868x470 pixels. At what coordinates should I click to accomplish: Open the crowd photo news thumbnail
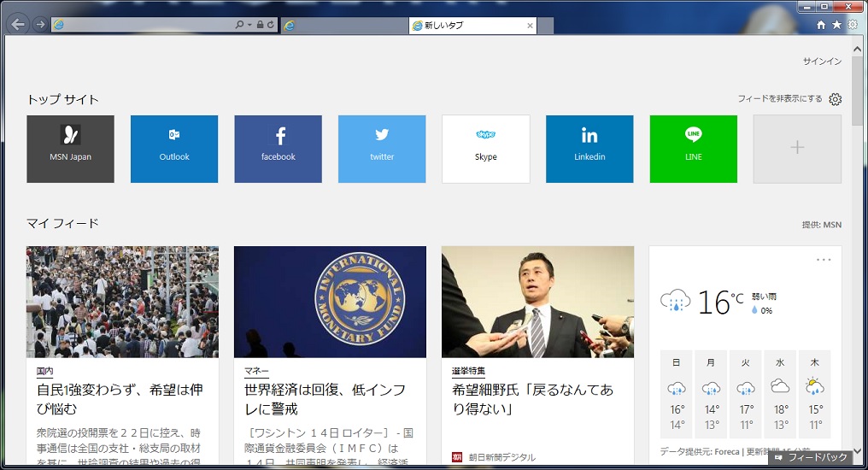(x=122, y=302)
